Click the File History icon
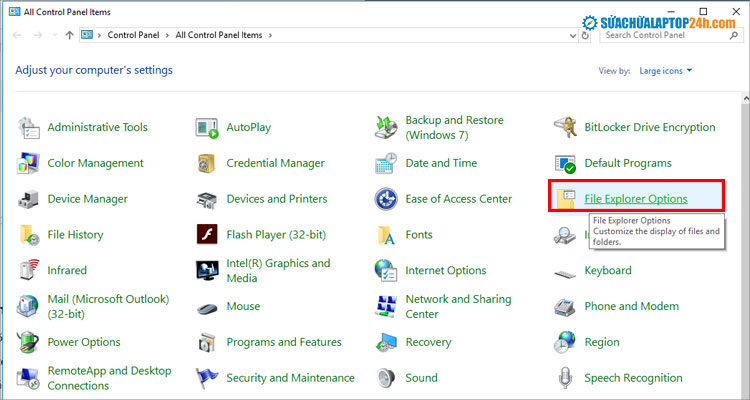Viewport: 750px width, 400px height. click(x=29, y=235)
